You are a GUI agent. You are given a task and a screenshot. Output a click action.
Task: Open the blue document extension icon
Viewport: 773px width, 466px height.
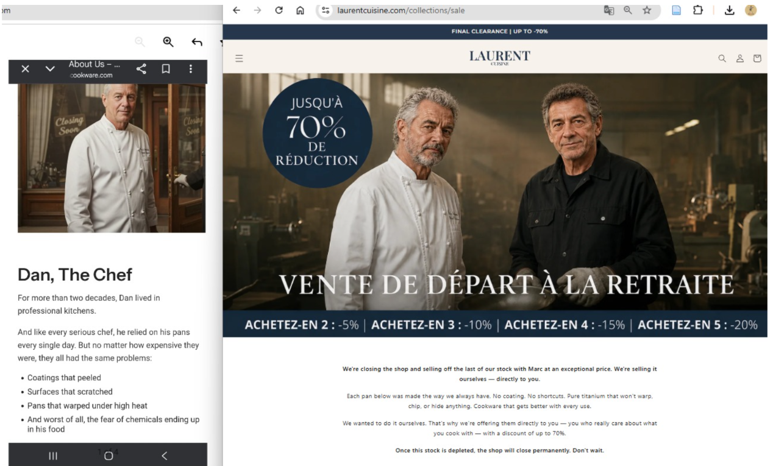pyautogui.click(x=676, y=10)
